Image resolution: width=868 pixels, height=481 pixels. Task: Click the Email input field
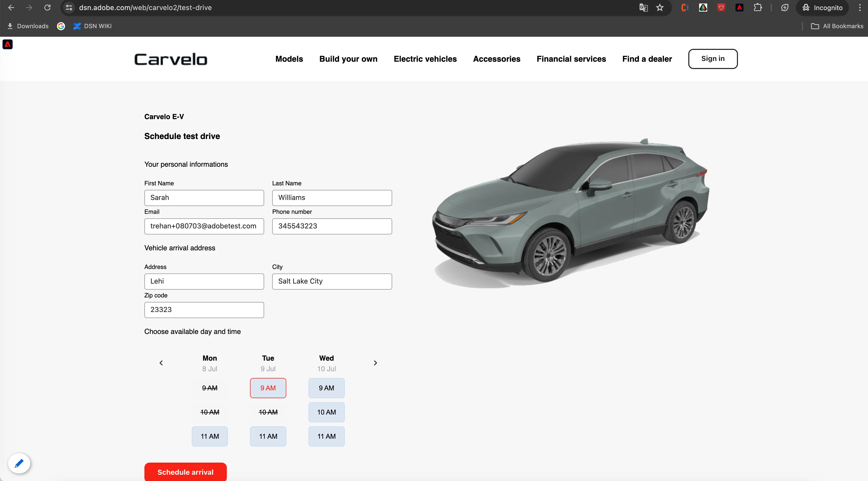(204, 226)
